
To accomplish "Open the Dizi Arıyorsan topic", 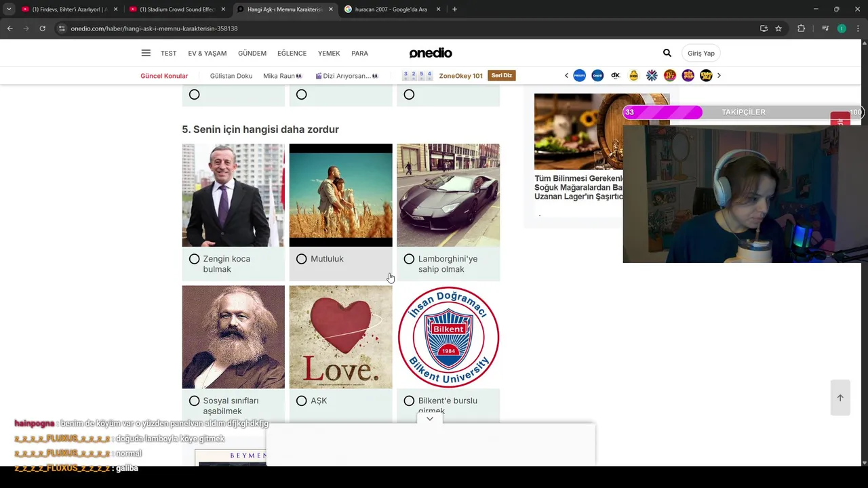I will [x=347, y=76].
